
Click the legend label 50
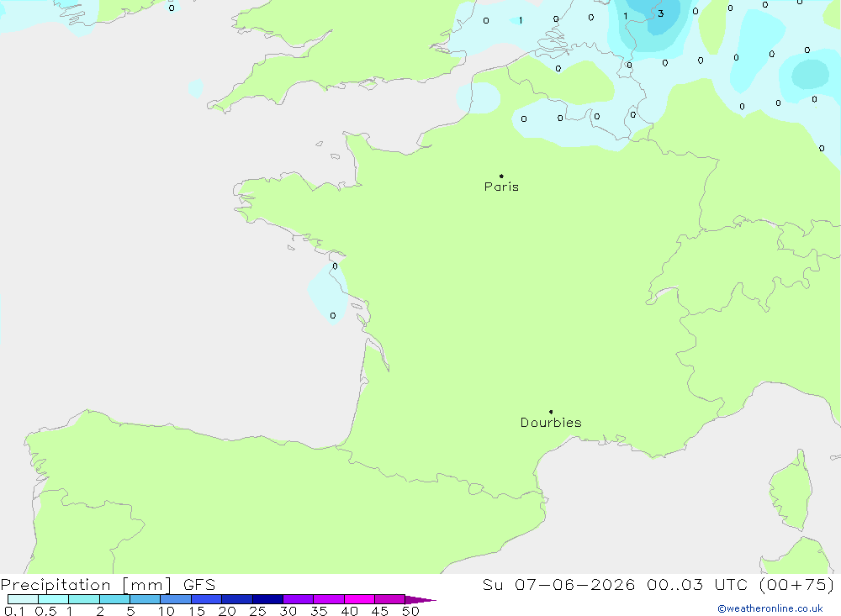(410, 611)
